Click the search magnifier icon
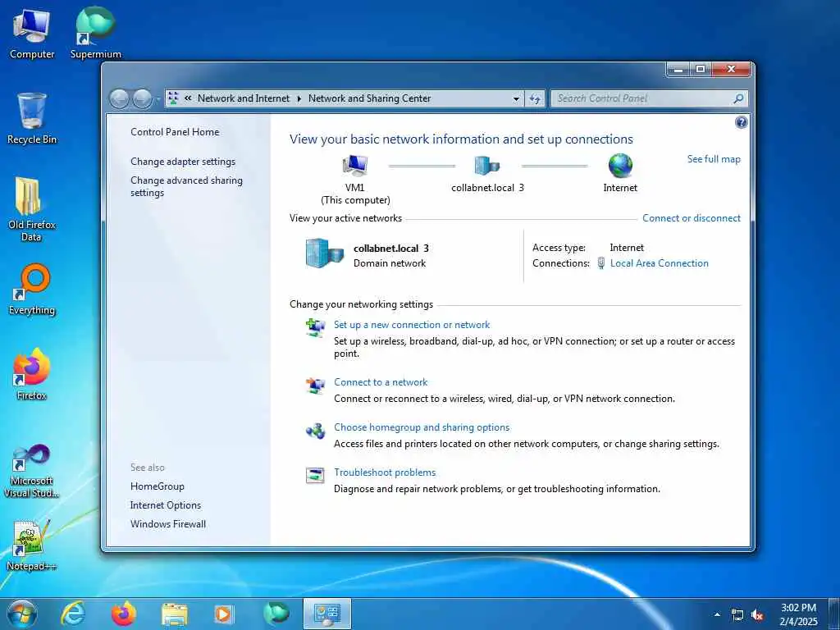The image size is (840, 630). pyautogui.click(x=738, y=98)
